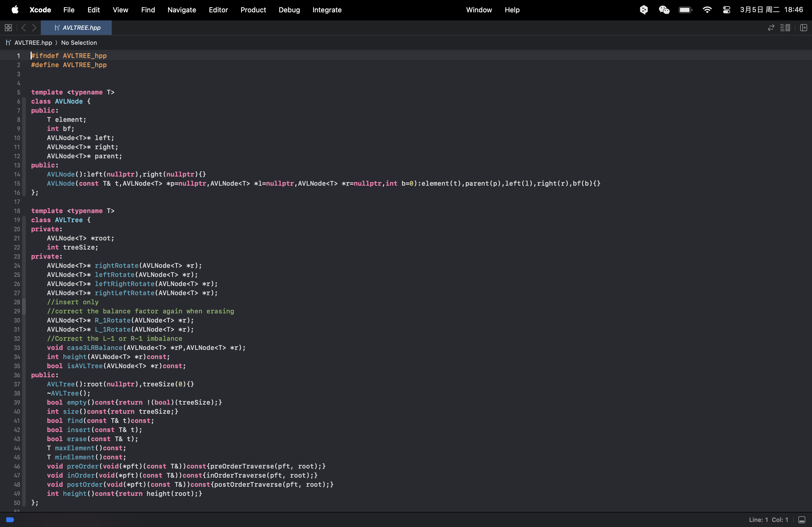The height and width of the screenshot is (527, 812).
Task: Go back with the left chevron
Action: pos(24,28)
